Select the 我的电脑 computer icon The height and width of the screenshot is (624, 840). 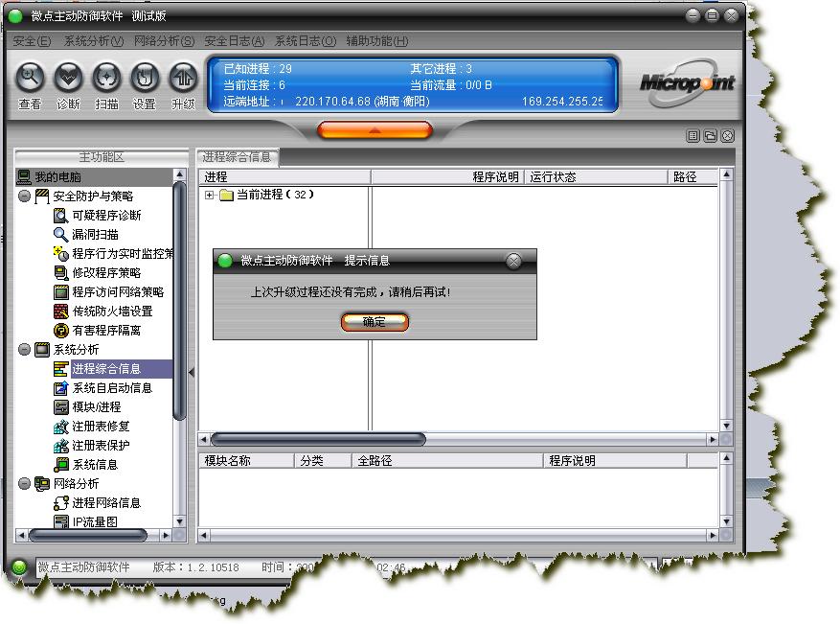(24, 177)
